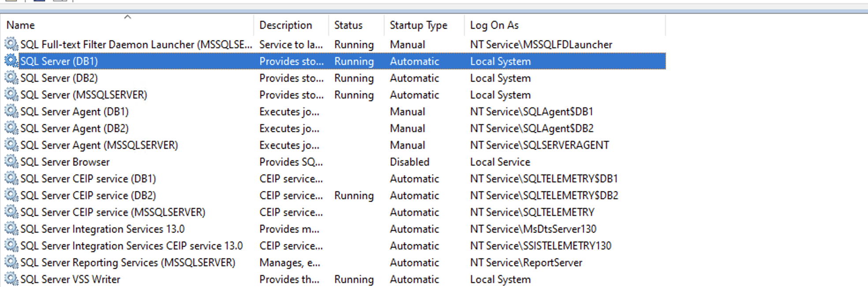Viewport: 868px width, 287px height.
Task: Click the Running status of SQL Server (DB2)
Action: [354, 78]
